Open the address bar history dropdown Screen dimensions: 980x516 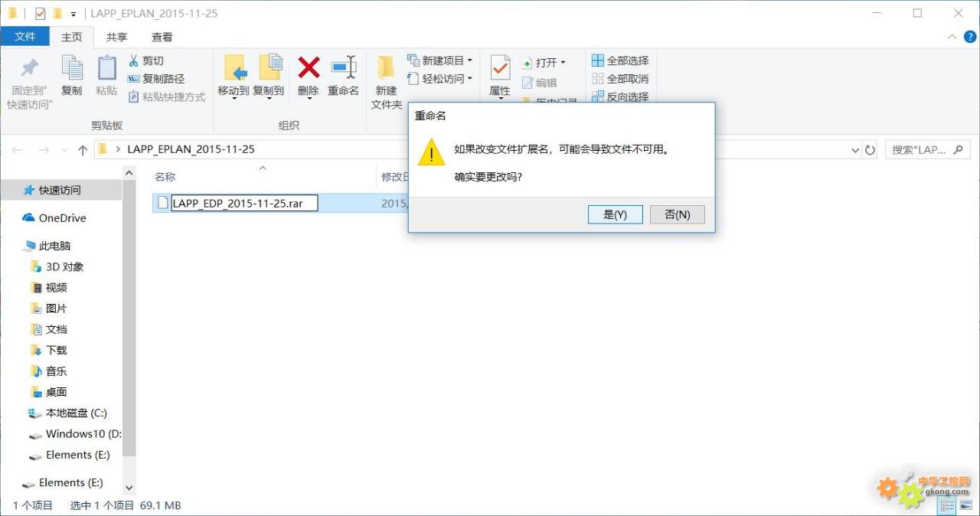pos(855,150)
